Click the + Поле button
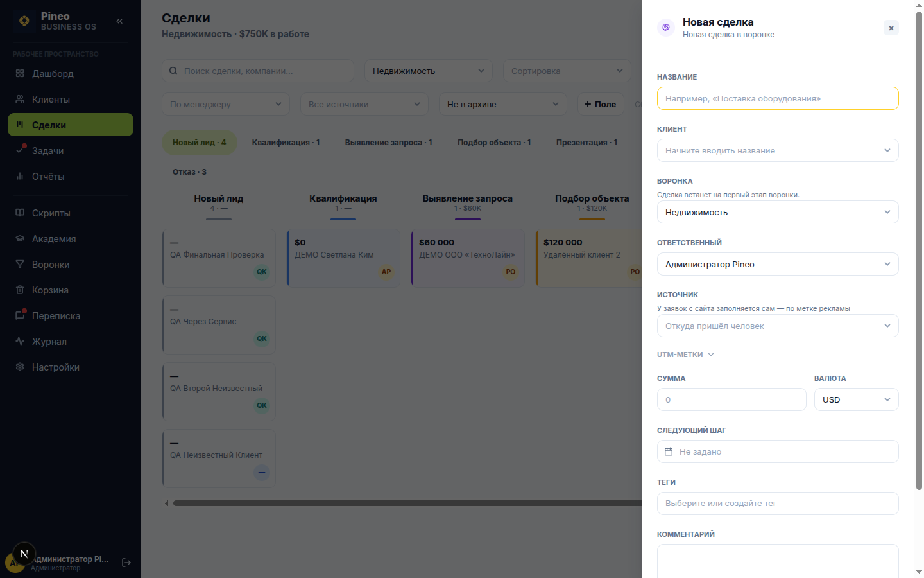The height and width of the screenshot is (578, 924). [x=601, y=104]
